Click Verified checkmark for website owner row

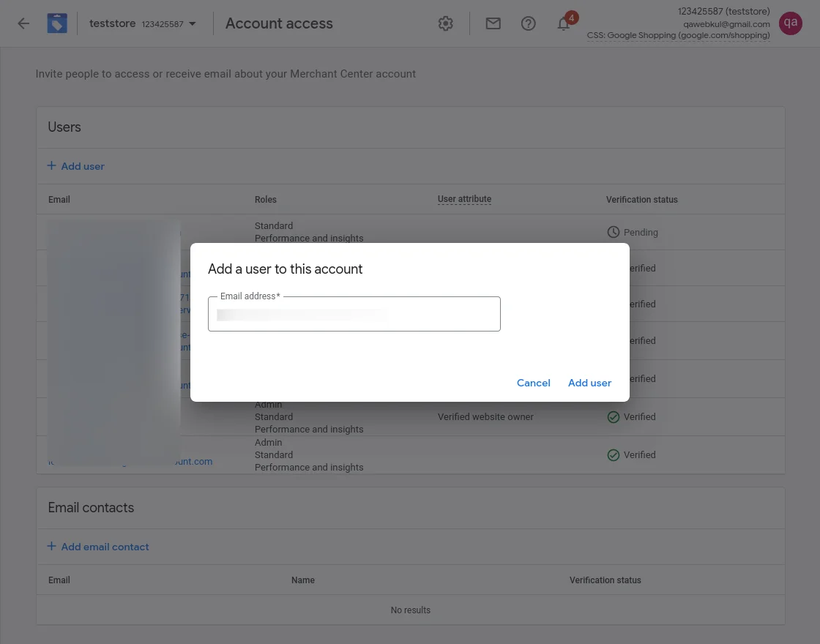614,417
